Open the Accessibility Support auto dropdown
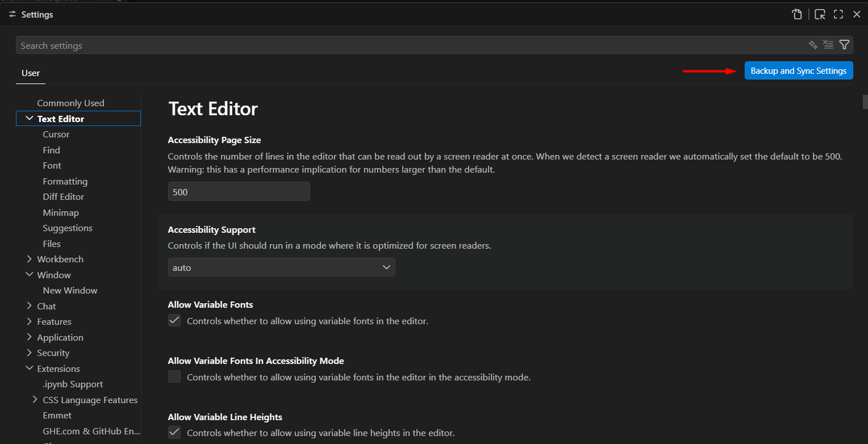The width and height of the screenshot is (868, 444). [282, 267]
